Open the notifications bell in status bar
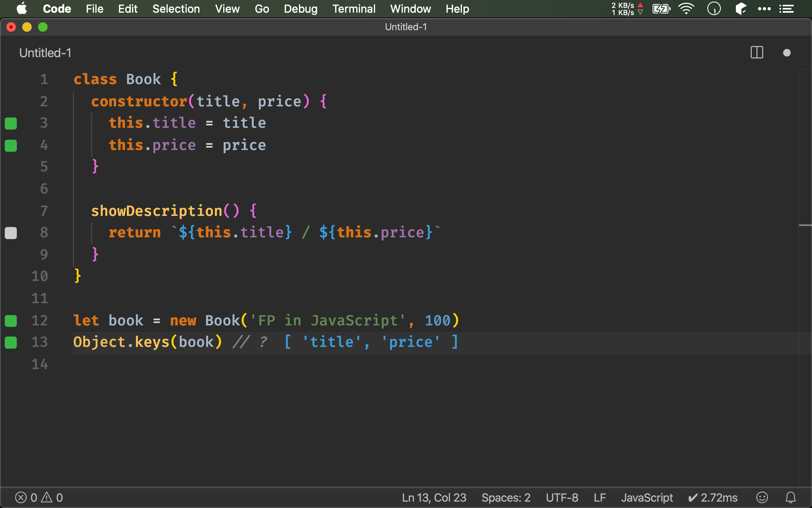The image size is (812, 508). coord(791,497)
